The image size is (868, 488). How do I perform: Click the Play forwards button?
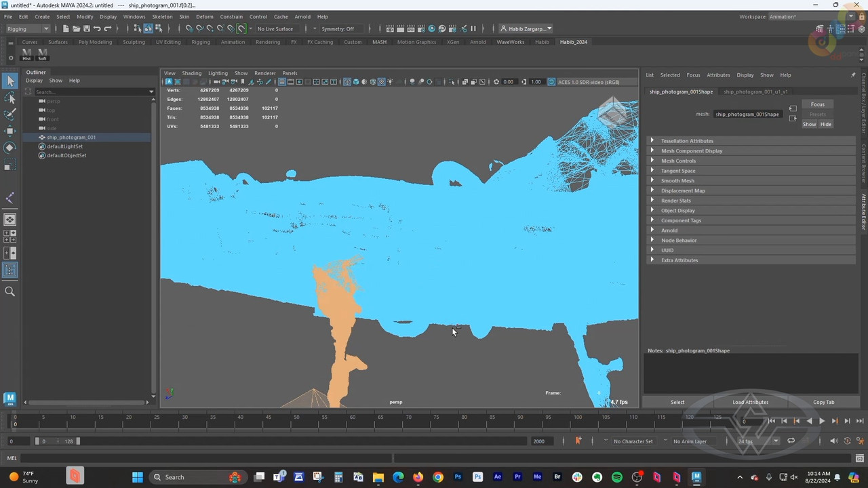pos(822,421)
